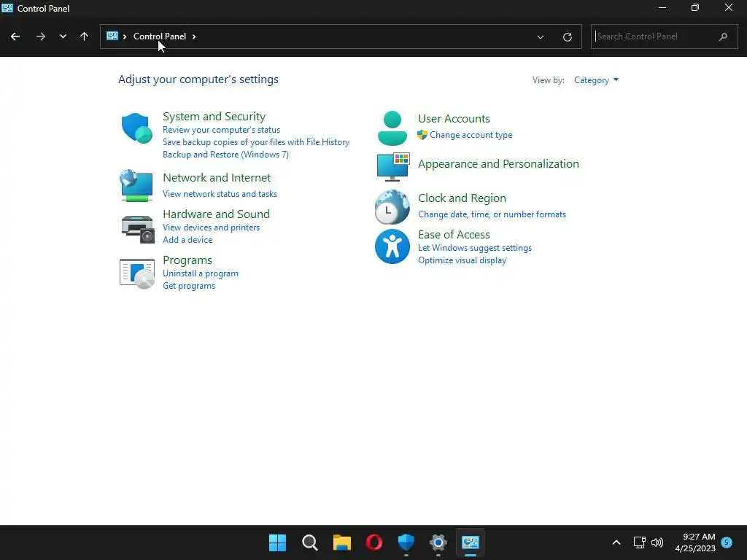
Task: Open Hardware and Sound category
Action: (216, 214)
